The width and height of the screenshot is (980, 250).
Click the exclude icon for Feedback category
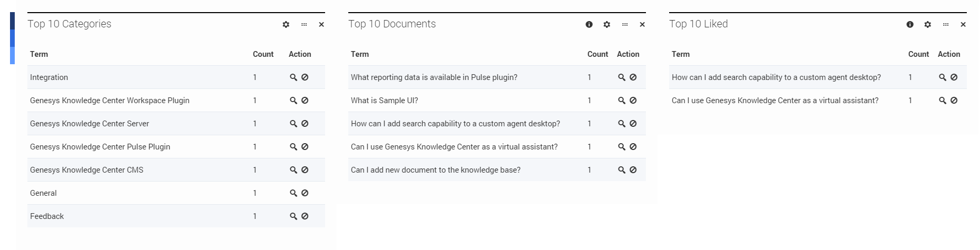click(x=305, y=216)
